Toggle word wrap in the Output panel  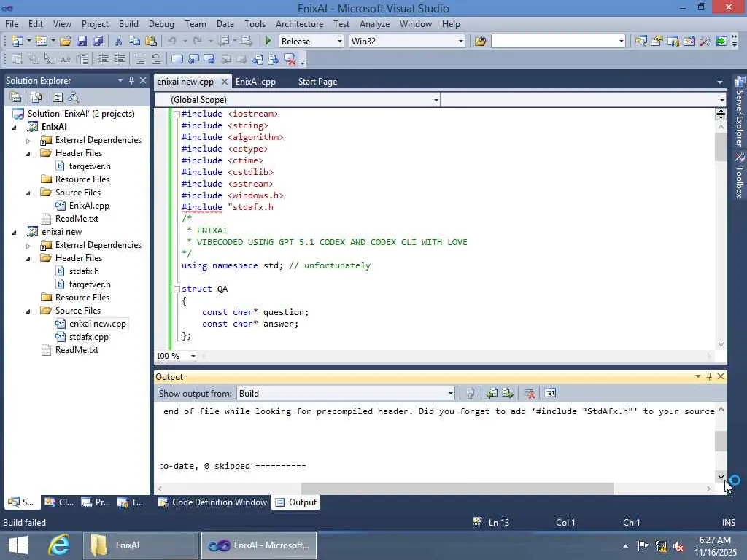point(550,394)
